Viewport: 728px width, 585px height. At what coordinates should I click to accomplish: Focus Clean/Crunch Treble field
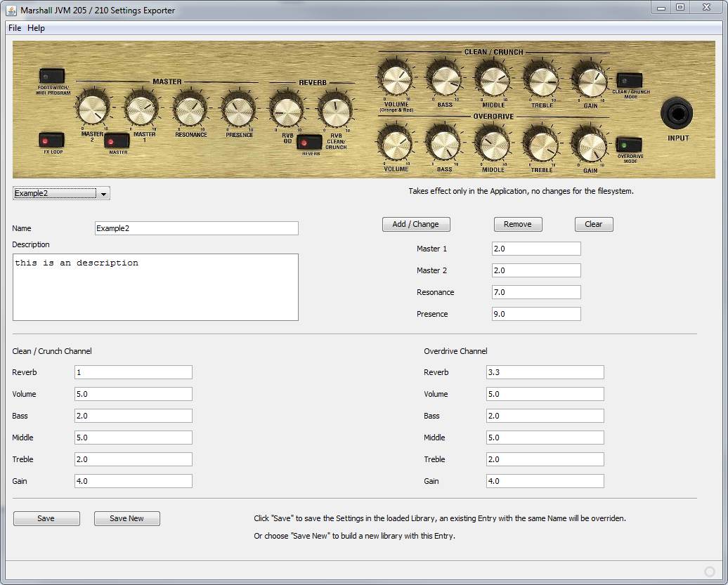[x=134, y=459]
